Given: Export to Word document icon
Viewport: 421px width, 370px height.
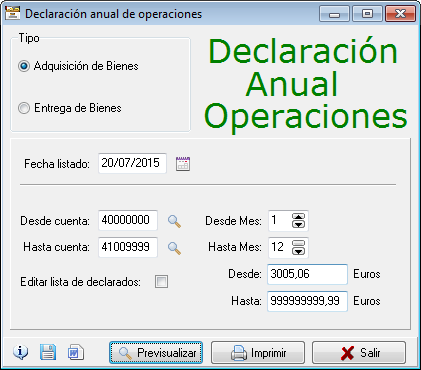Looking at the screenshot, I should click(x=76, y=352).
